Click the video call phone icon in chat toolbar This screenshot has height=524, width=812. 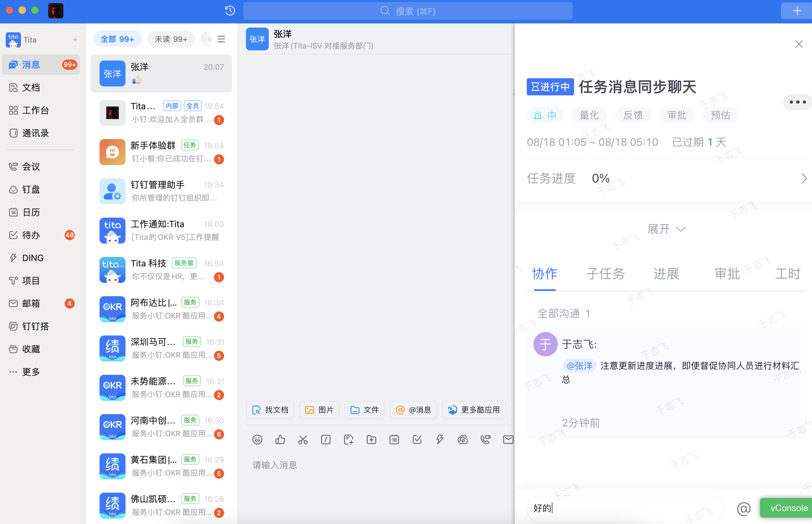click(x=485, y=440)
